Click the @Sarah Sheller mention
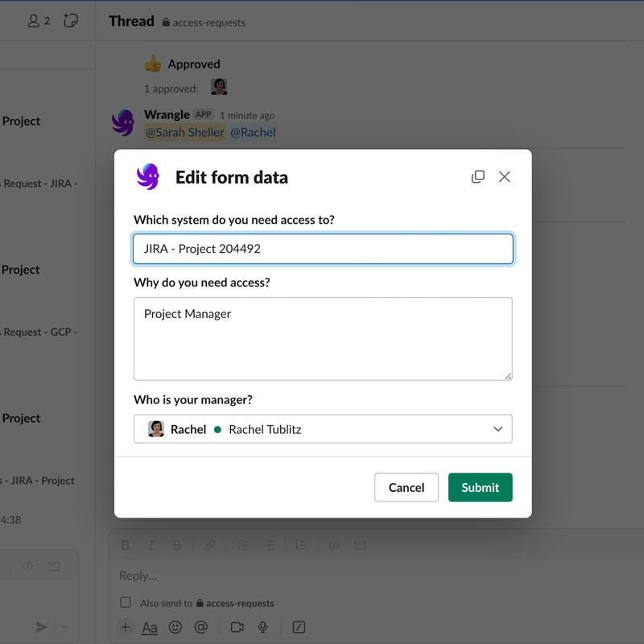The height and width of the screenshot is (644, 644). [185, 132]
